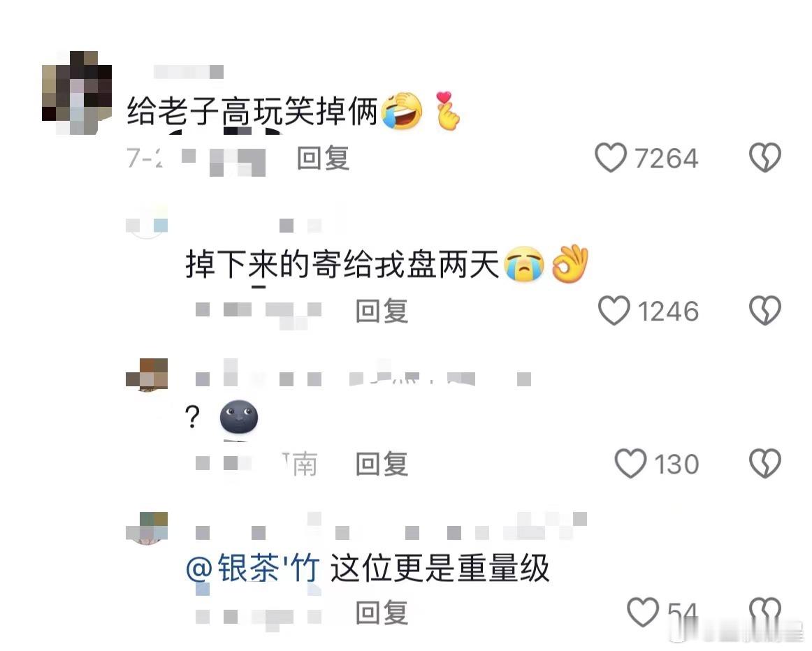Tap the dark round face sticker
Viewport: 812px width, 651px height.
(x=239, y=416)
